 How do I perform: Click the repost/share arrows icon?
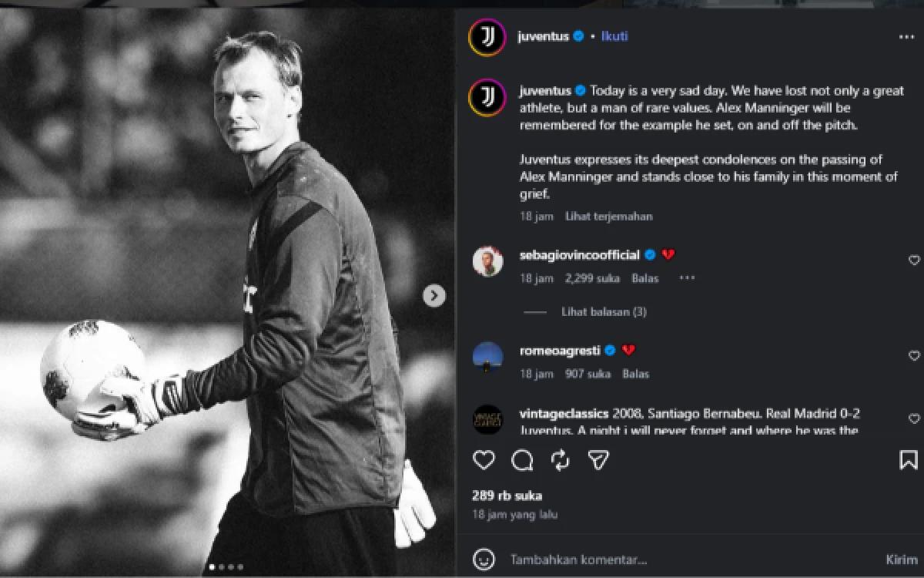pyautogui.click(x=561, y=460)
